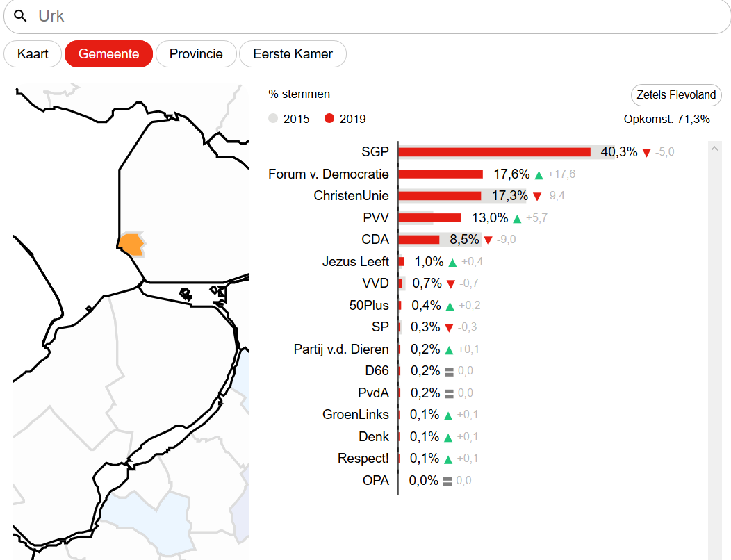Click the grey 2015 legend dot
Viewport: 731px width, 560px height.
pyautogui.click(x=273, y=118)
